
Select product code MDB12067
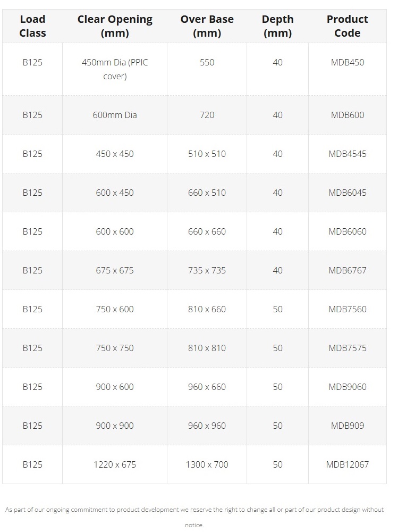tap(348, 464)
